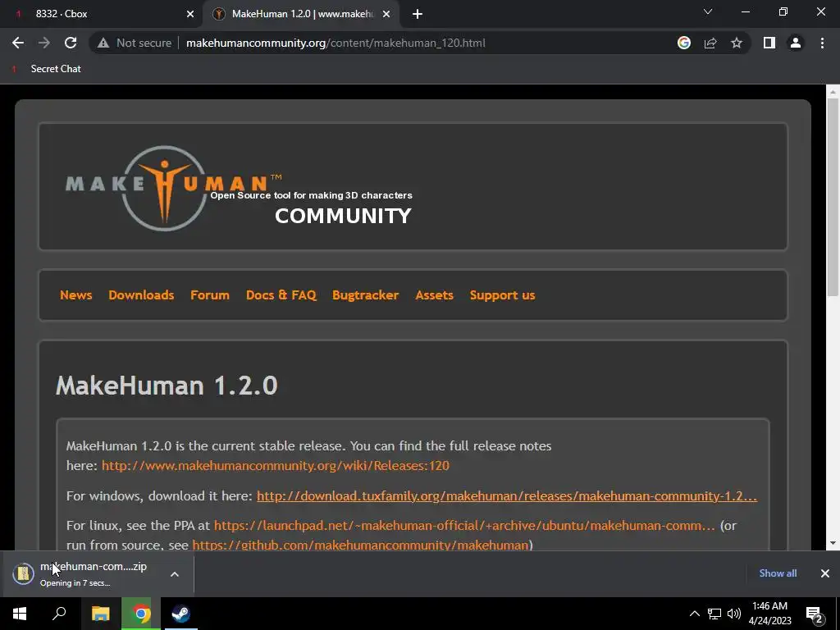Open the GitHub makehuman source link
Image resolution: width=840 pixels, height=630 pixels.
(361, 545)
